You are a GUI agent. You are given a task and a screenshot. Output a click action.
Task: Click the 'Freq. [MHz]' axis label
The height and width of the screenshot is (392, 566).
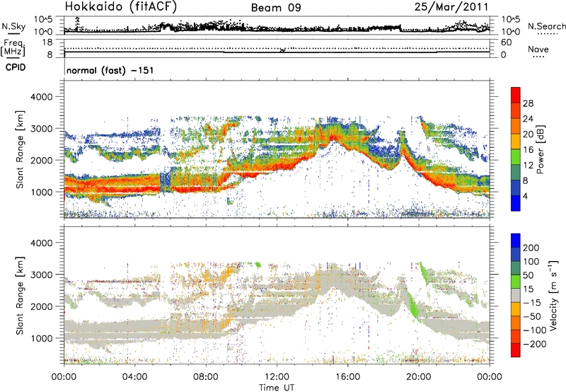(x=13, y=48)
